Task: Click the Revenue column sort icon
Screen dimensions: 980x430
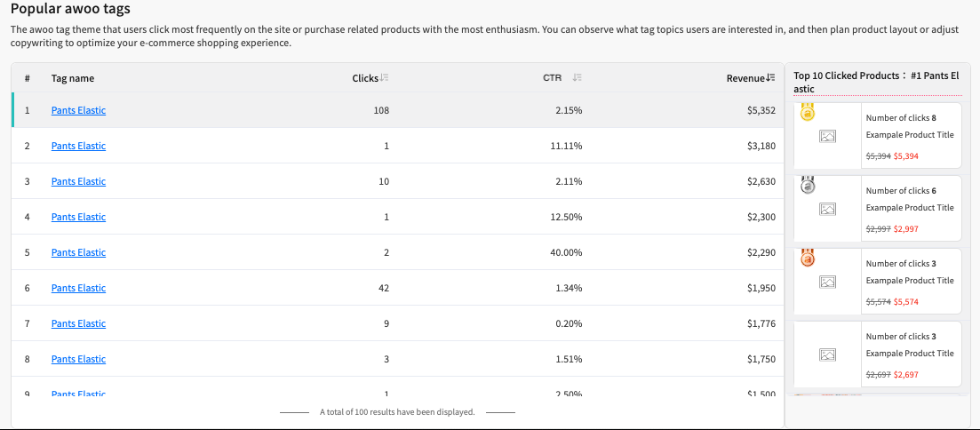Action: coord(771,78)
